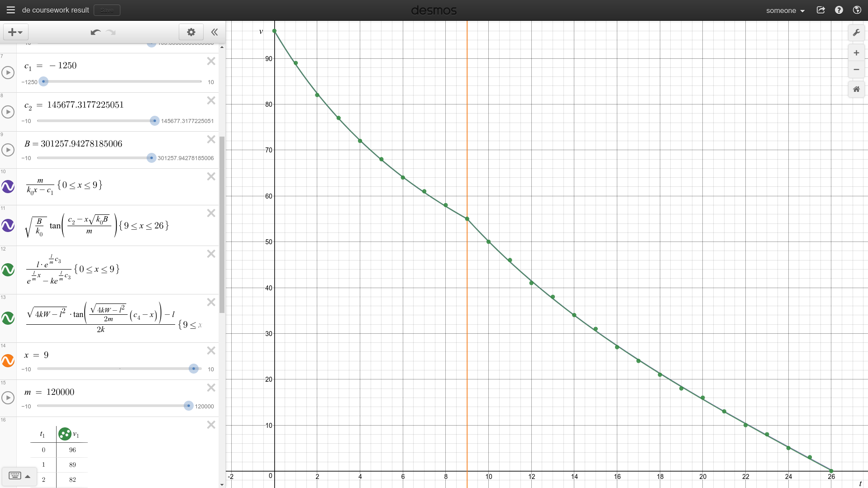This screenshot has height=488, width=868.
Task: Play animation for slider c1
Action: point(8,72)
